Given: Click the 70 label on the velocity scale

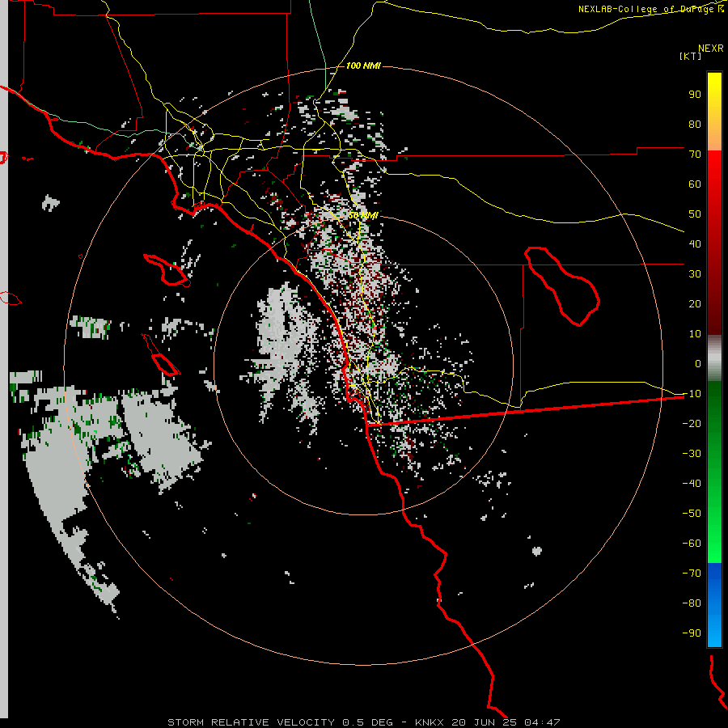Looking at the screenshot, I should 695,154.
